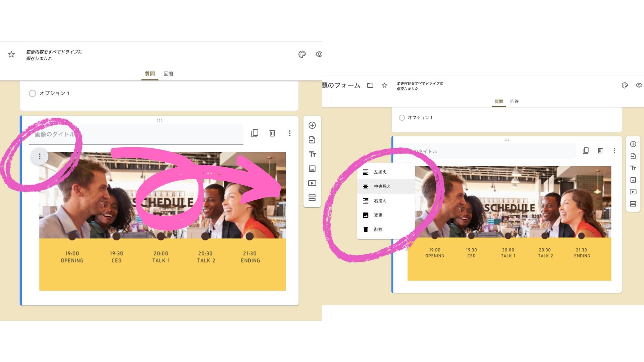Preview form eye icon in left screenshot
This screenshot has height=362, width=644.
(x=319, y=54)
